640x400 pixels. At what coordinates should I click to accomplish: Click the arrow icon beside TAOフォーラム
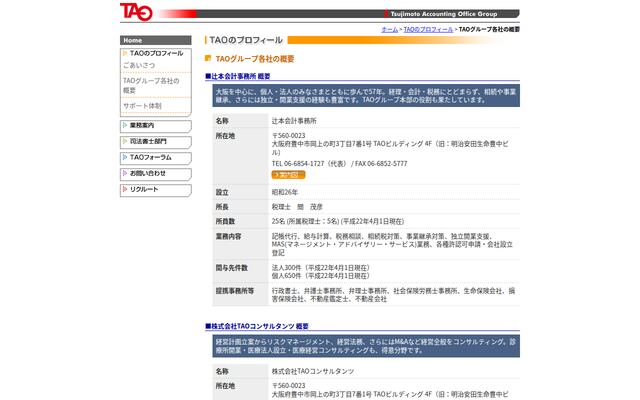[x=125, y=157]
